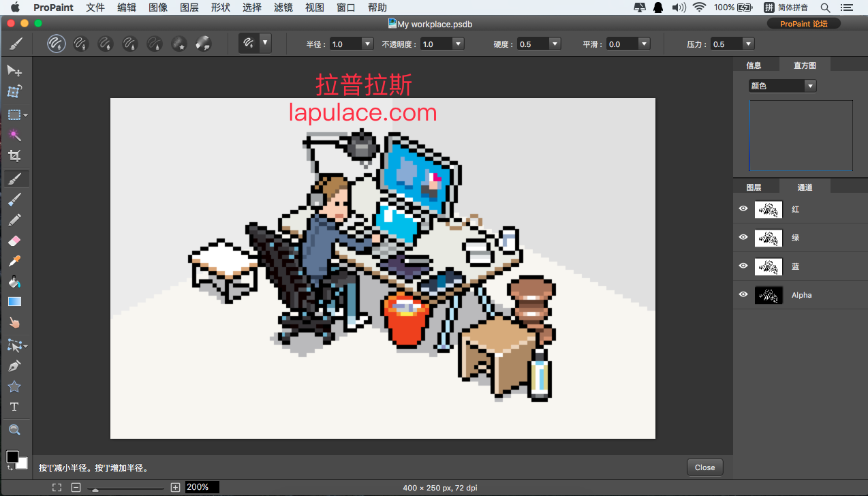
Task: Open the 滤镜 menu
Action: [283, 7]
